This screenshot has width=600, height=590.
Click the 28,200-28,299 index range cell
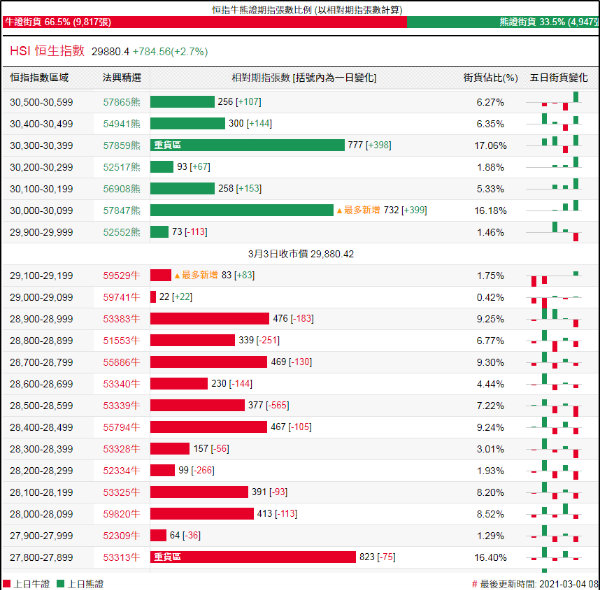coord(41,471)
